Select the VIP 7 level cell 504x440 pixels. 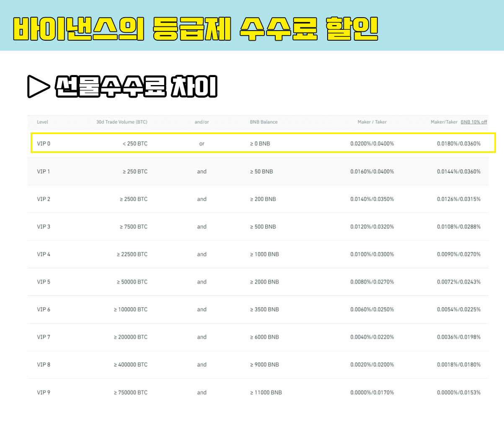coord(44,337)
